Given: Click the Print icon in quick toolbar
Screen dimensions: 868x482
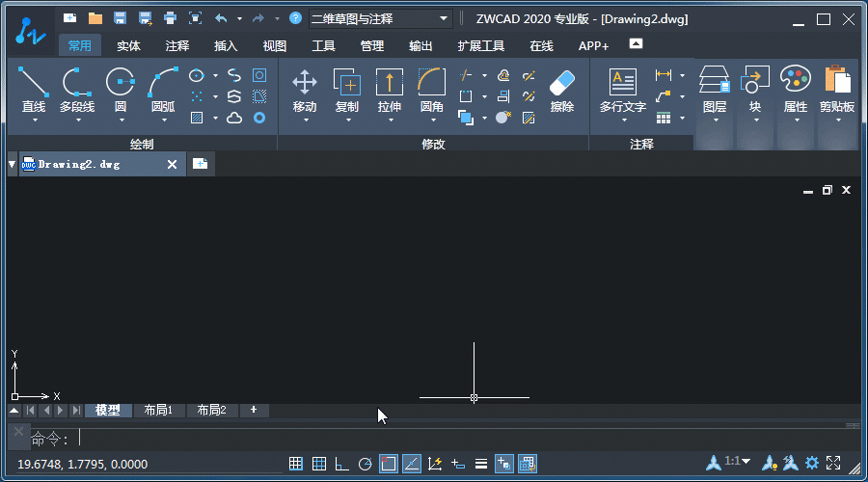Looking at the screenshot, I should [x=171, y=18].
